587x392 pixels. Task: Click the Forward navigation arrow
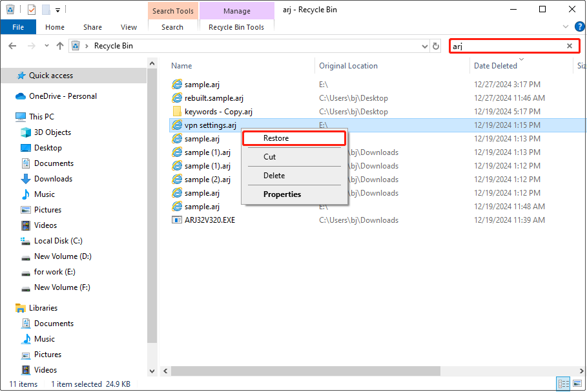click(x=32, y=46)
